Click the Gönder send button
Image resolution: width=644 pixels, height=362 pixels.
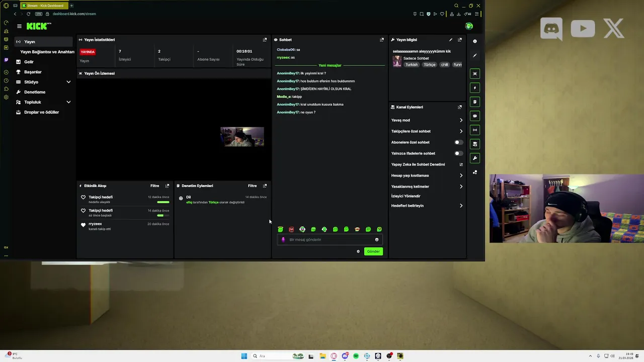(373, 251)
